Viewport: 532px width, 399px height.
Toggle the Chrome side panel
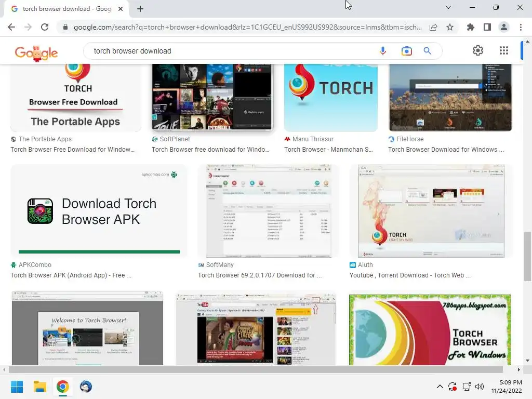pos(487,27)
